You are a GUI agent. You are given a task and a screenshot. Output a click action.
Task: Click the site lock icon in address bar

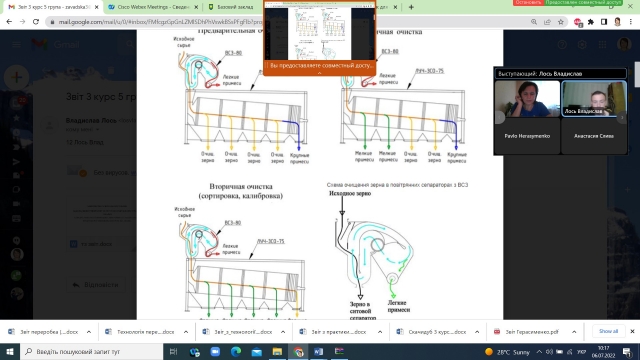(x=52, y=22)
